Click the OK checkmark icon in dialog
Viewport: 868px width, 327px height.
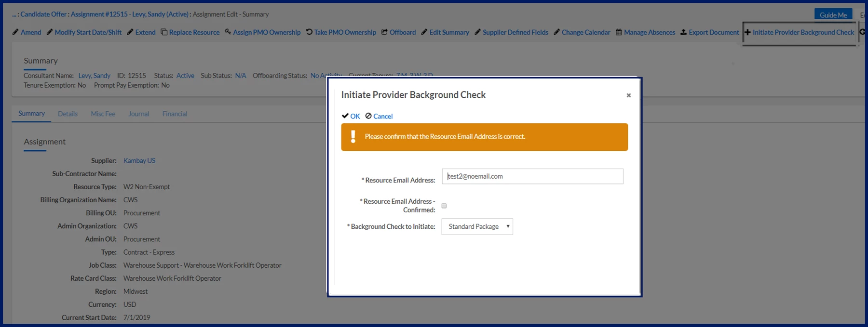coord(345,116)
